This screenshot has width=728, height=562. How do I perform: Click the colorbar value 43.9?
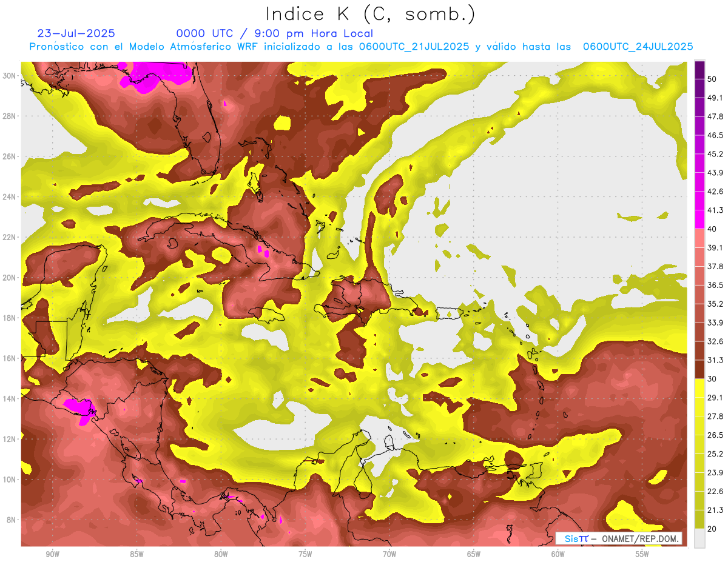coord(715,173)
